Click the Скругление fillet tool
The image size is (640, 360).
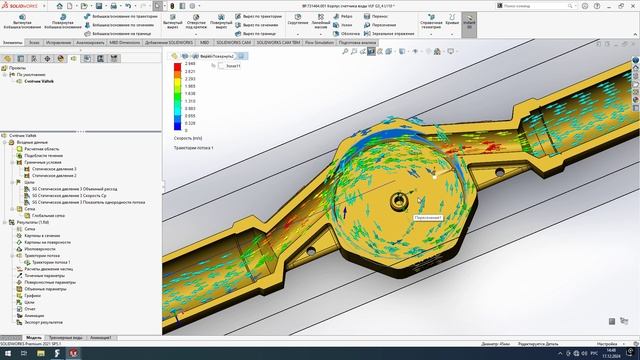(298, 20)
